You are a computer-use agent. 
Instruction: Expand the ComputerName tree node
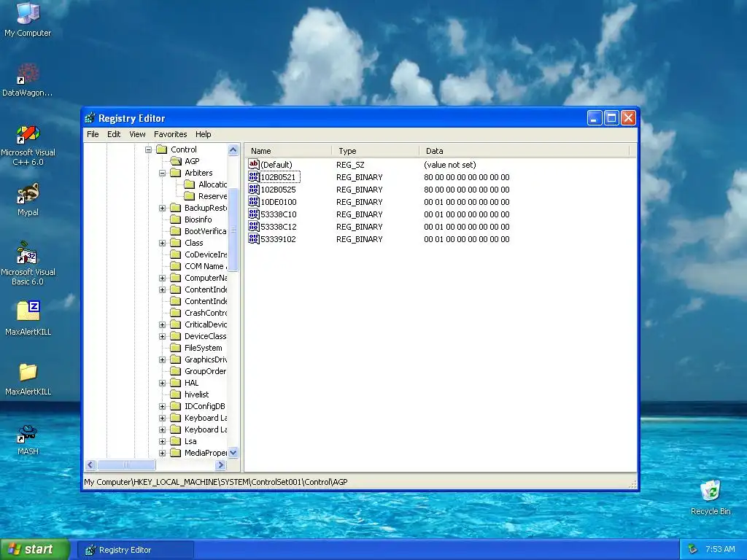point(162,278)
